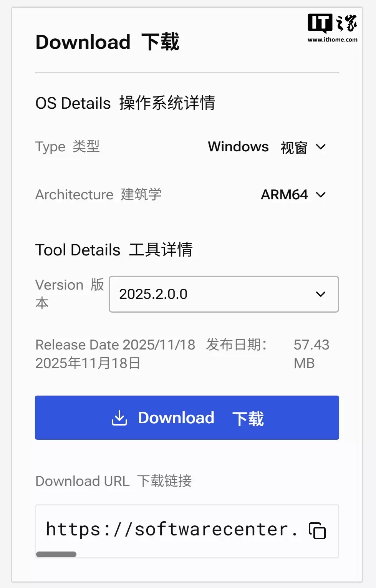Click the Download 下载 button

tap(187, 418)
